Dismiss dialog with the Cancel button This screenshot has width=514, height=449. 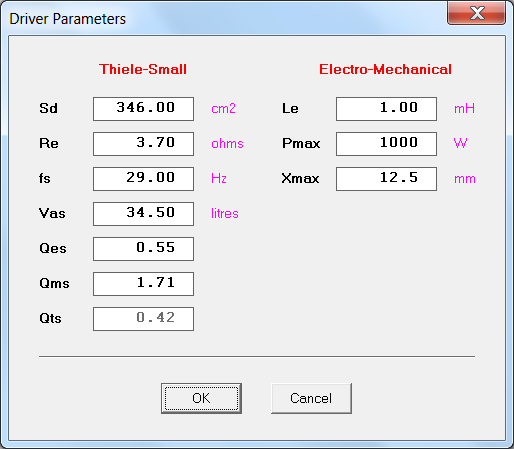311,398
